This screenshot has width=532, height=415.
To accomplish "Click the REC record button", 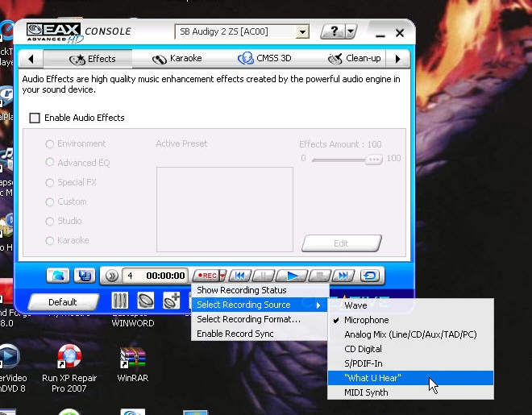I will pyautogui.click(x=206, y=276).
